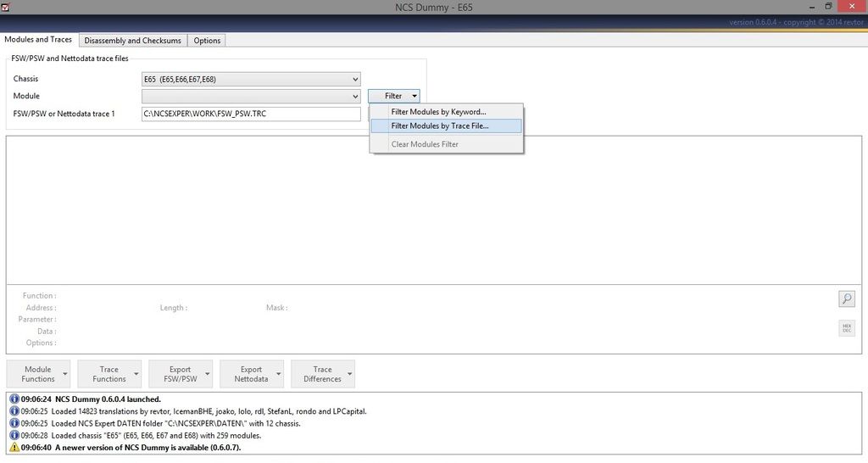Minimize the NCS Dummy window
868x463 pixels.
click(x=812, y=7)
